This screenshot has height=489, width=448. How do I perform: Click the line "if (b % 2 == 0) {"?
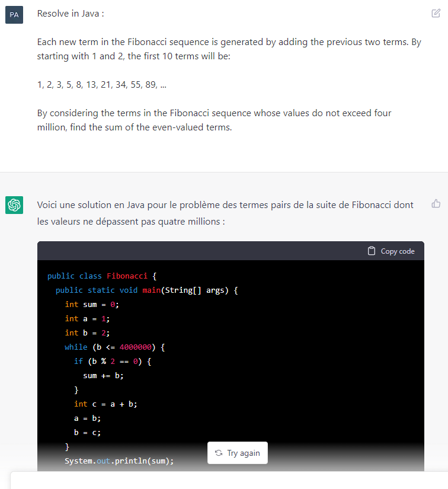pos(113,362)
